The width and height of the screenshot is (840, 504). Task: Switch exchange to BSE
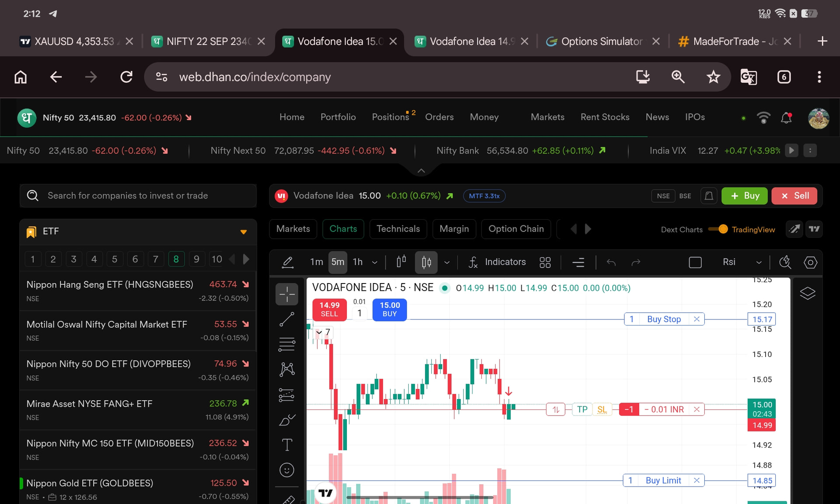pos(685,196)
